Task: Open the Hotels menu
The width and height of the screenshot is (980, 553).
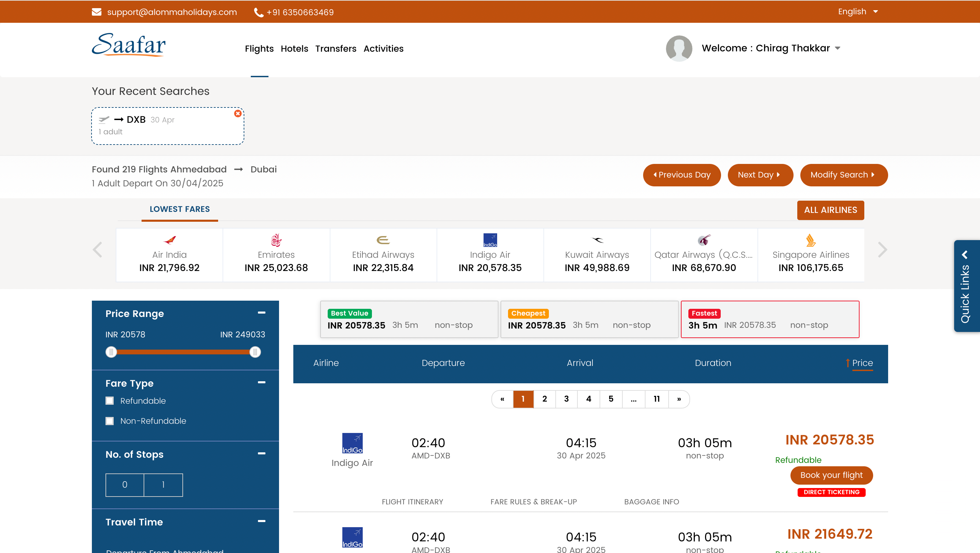Action: 294,49
